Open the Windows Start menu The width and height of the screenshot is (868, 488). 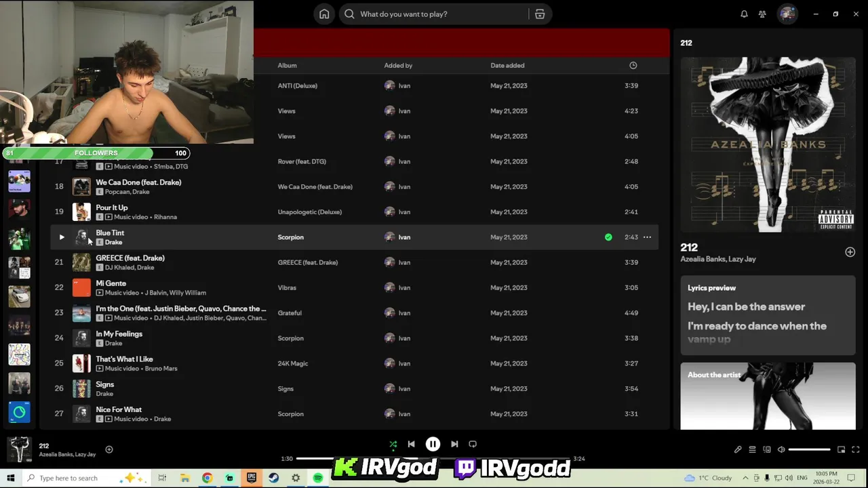click(x=11, y=478)
